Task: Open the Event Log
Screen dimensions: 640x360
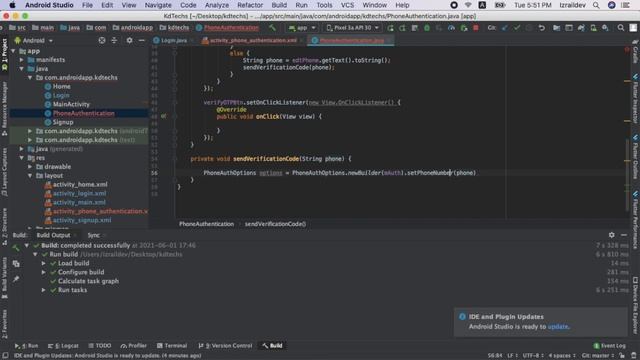Action: tap(609, 346)
